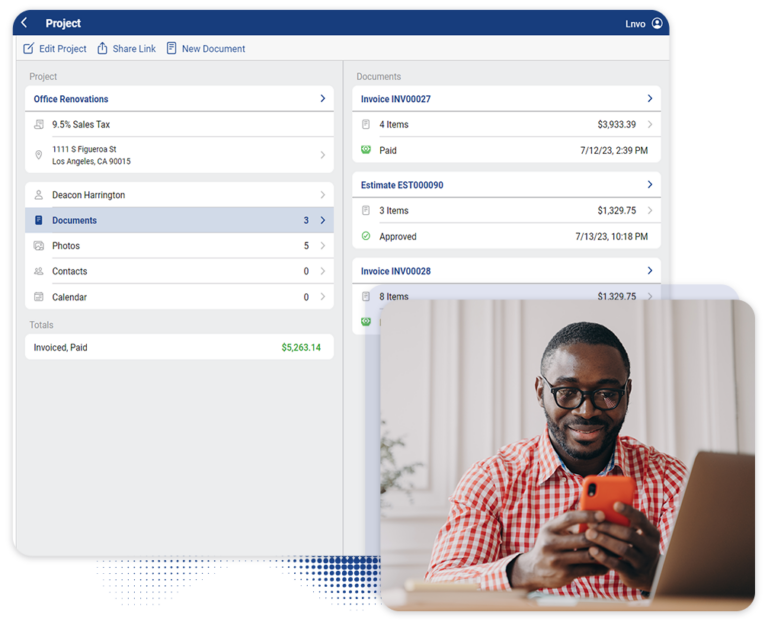Click the 3 Items document icon
The image size is (768, 628).
point(366,211)
